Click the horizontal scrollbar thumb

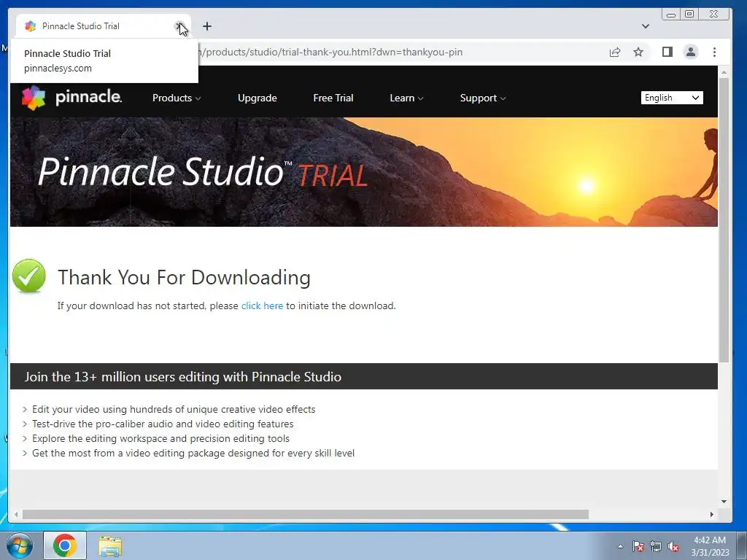(306, 514)
